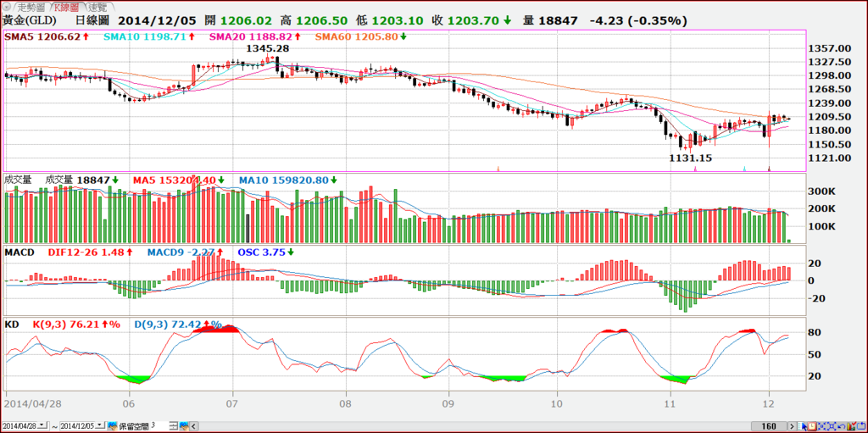Select the K線圖 tab
The width and height of the screenshot is (868, 433).
[x=67, y=7]
